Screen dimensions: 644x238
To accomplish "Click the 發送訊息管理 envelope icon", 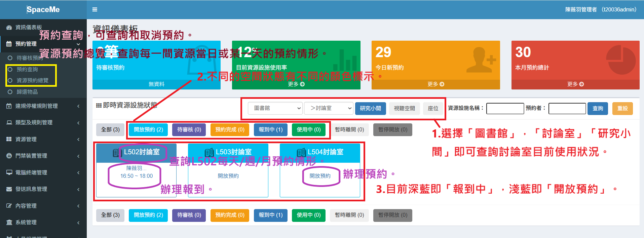I will point(9,189).
